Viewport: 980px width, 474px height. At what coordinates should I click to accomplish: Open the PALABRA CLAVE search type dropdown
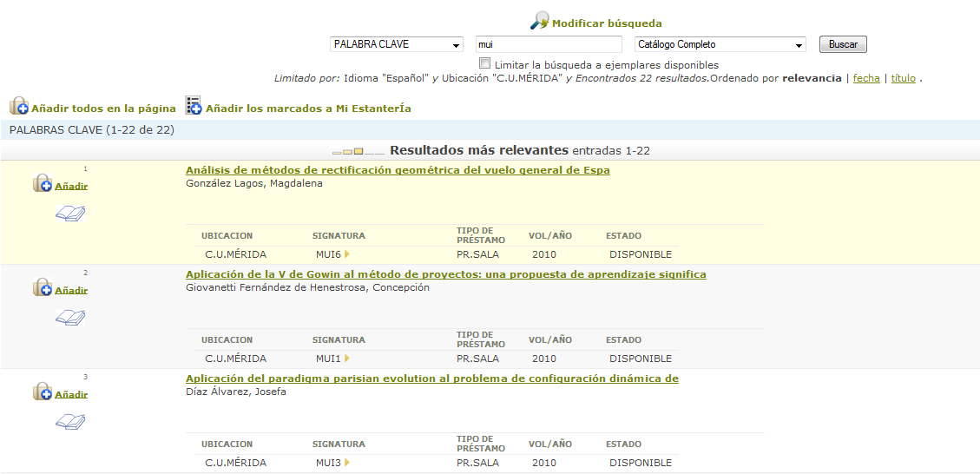point(397,44)
